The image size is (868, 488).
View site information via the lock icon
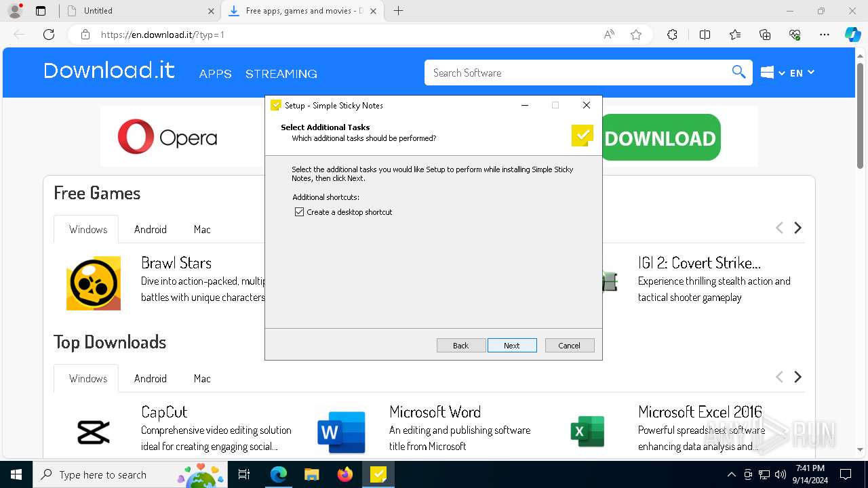tap(85, 35)
